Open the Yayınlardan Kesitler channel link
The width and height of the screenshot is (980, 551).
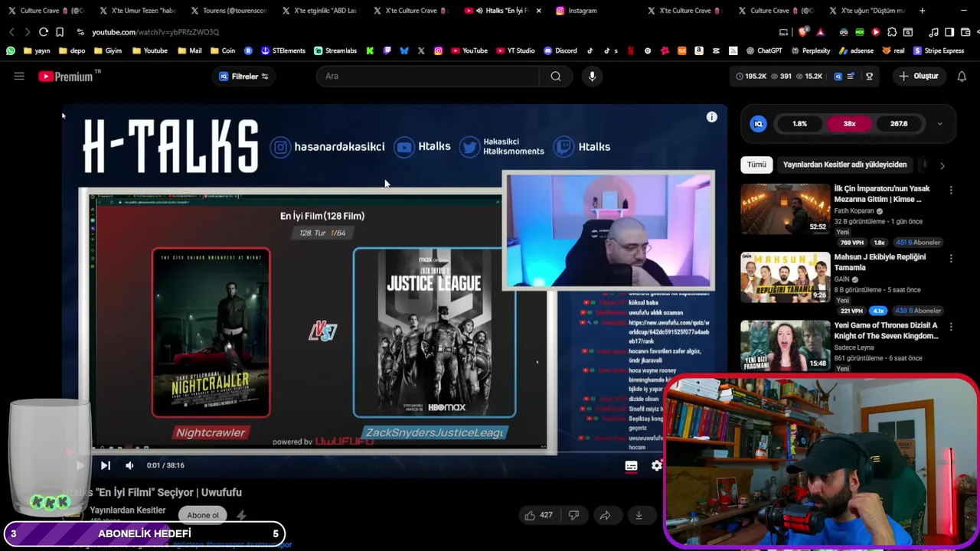pyautogui.click(x=128, y=510)
